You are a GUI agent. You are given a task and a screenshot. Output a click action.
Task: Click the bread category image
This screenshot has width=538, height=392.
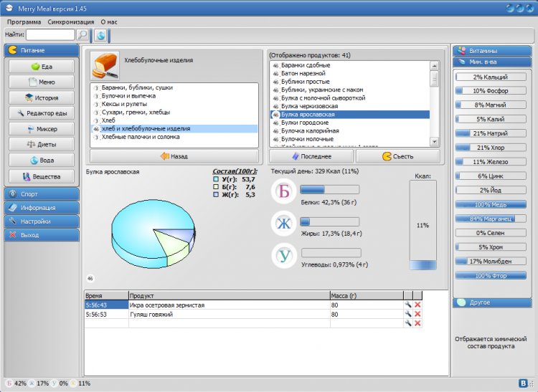[105, 66]
